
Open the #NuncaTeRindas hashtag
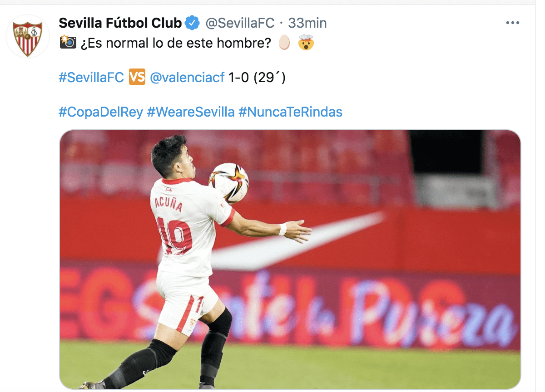click(290, 112)
